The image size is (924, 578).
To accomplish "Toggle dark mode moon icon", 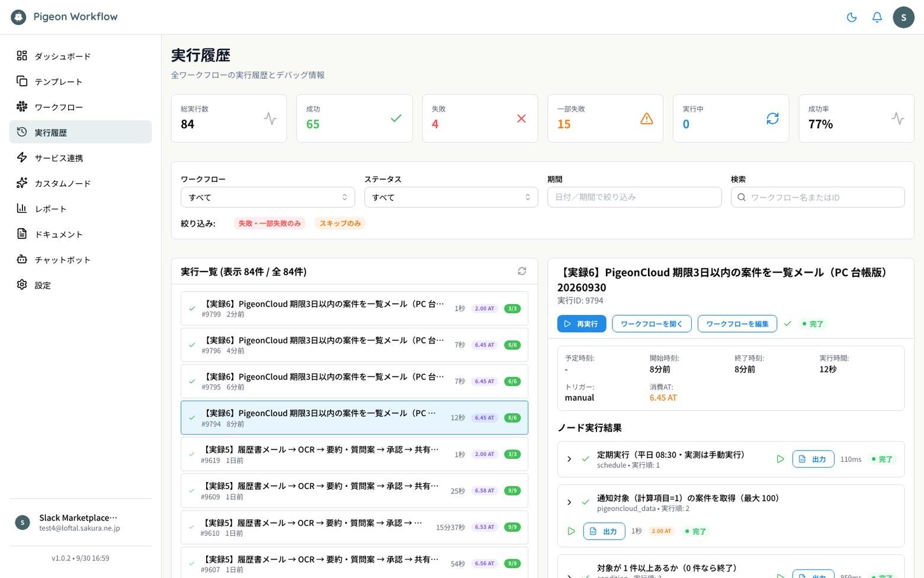I will (x=852, y=17).
